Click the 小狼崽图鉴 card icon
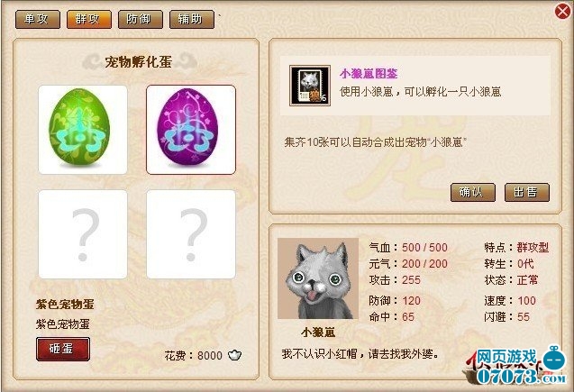 310,86
